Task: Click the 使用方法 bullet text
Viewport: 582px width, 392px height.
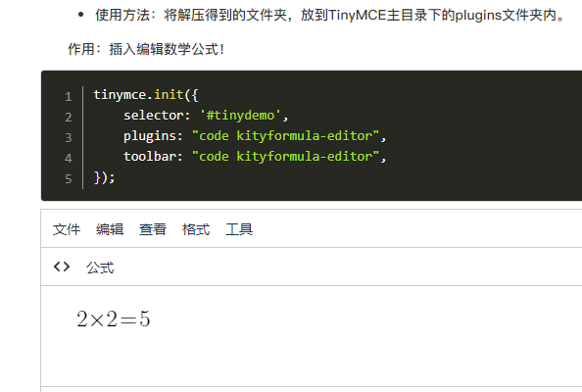Action: (330, 16)
